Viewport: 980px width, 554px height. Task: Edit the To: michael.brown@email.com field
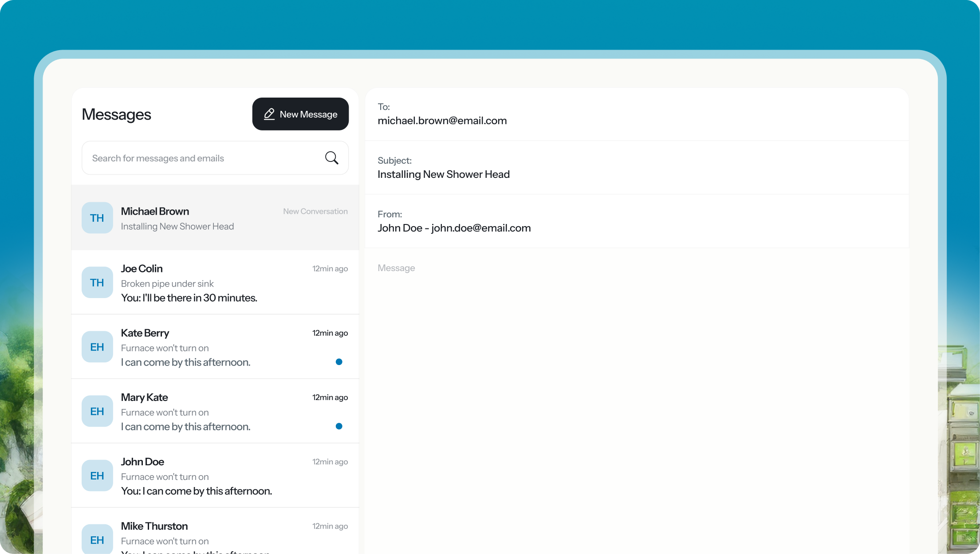637,114
